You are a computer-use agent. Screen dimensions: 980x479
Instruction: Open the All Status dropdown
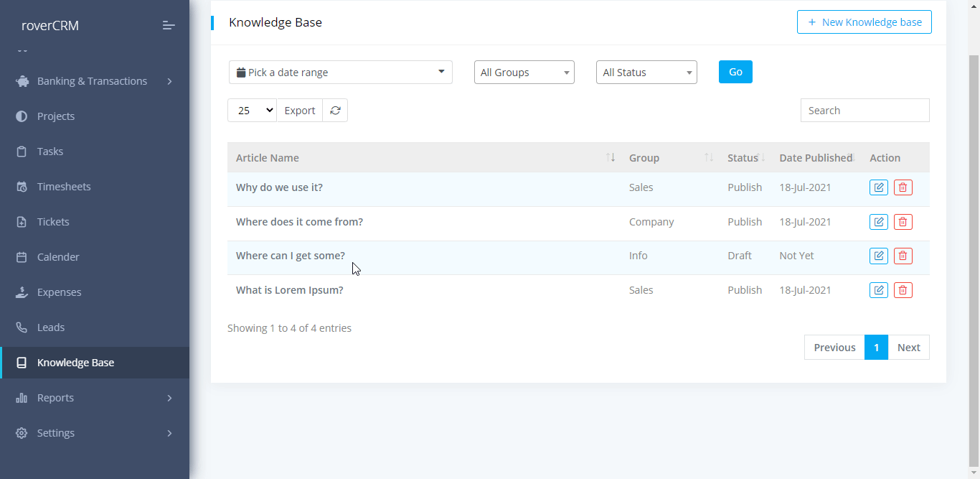point(646,73)
